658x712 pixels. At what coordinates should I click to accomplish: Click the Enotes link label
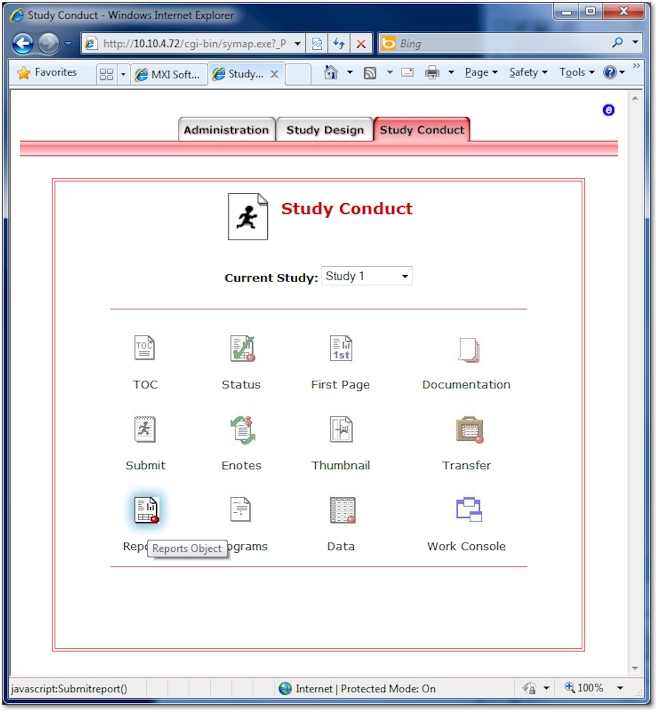(x=241, y=465)
